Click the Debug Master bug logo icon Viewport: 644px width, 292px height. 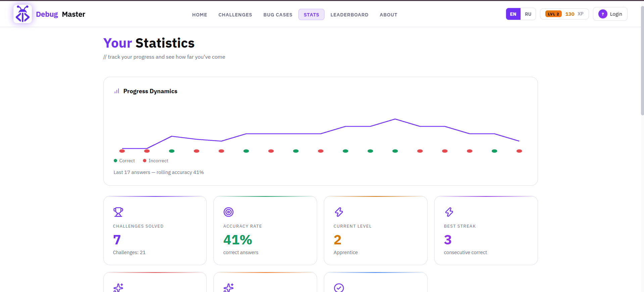click(22, 14)
